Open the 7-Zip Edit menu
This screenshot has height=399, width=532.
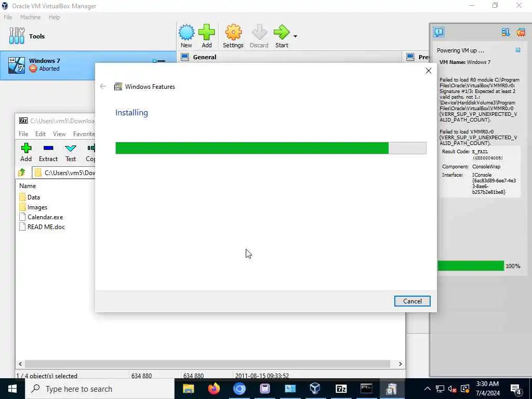tap(41, 134)
